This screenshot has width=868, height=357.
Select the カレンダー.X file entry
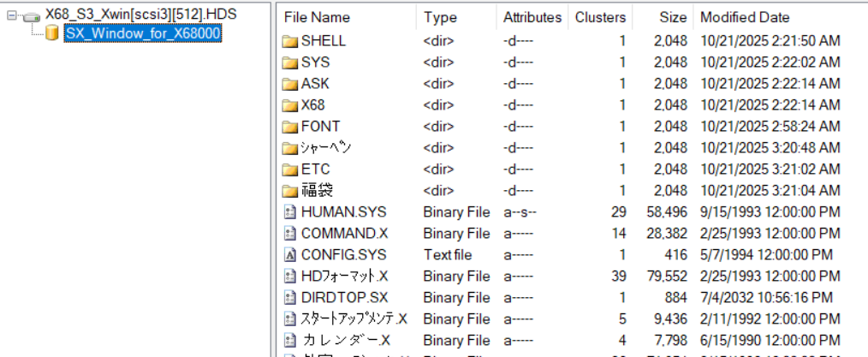pos(345,341)
